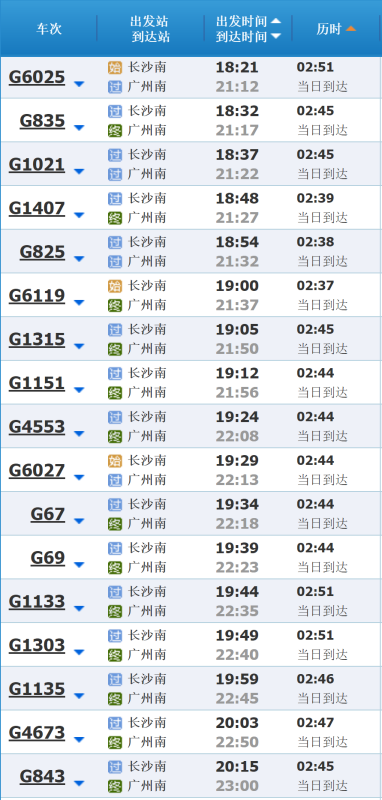Toggle the 历时 duration sort arrow
Image resolution: width=382 pixels, height=800 pixels.
coord(350,29)
